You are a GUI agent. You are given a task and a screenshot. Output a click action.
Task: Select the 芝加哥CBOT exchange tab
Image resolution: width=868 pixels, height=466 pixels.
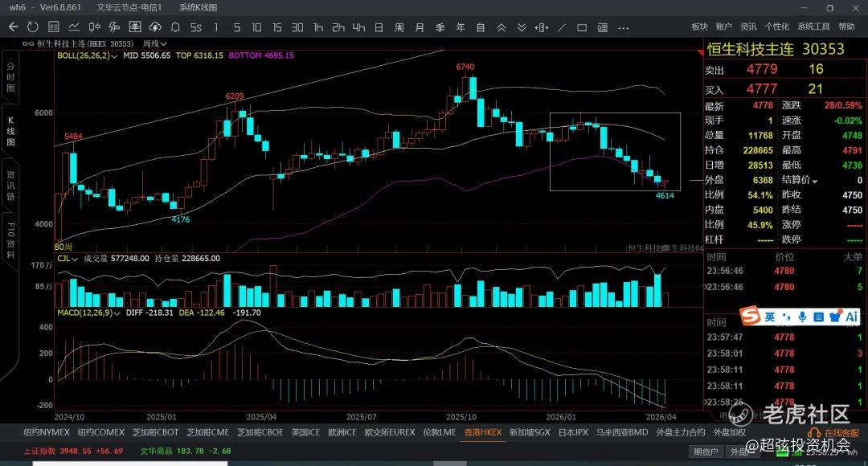click(x=156, y=432)
